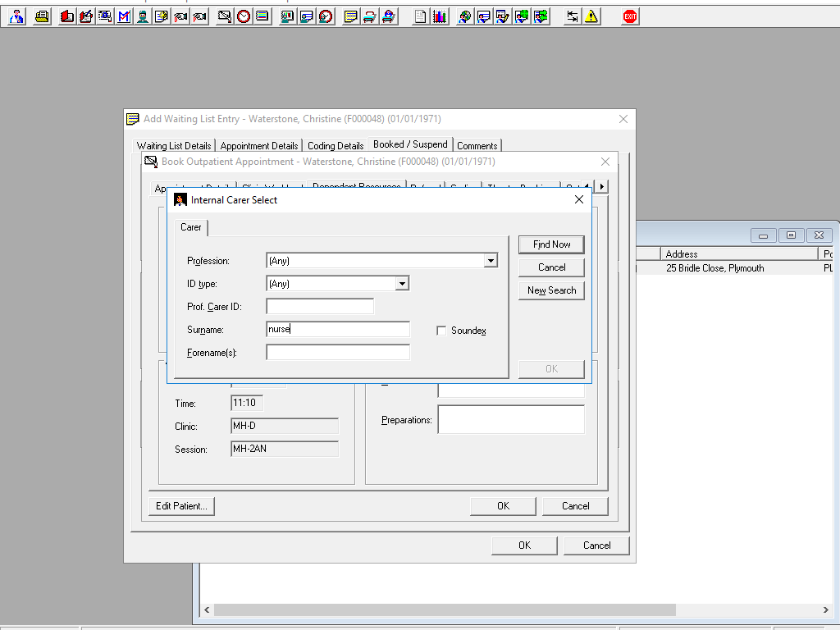Click the Forename(s) input field
This screenshot has height=630, width=840.
338,352
